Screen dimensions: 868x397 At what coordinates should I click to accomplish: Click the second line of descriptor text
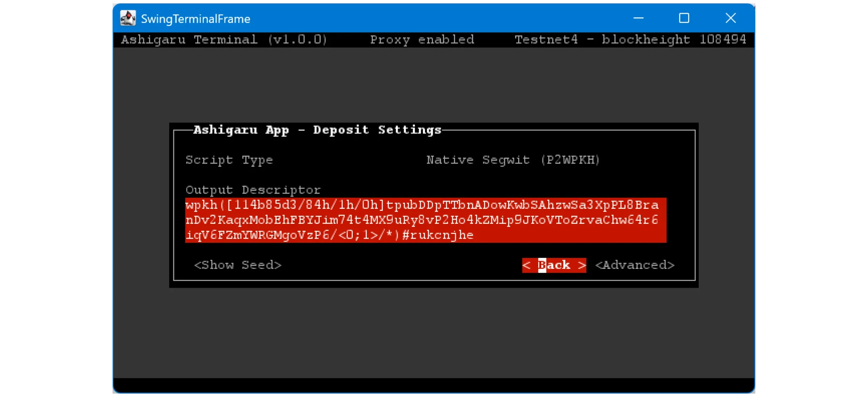(x=422, y=220)
